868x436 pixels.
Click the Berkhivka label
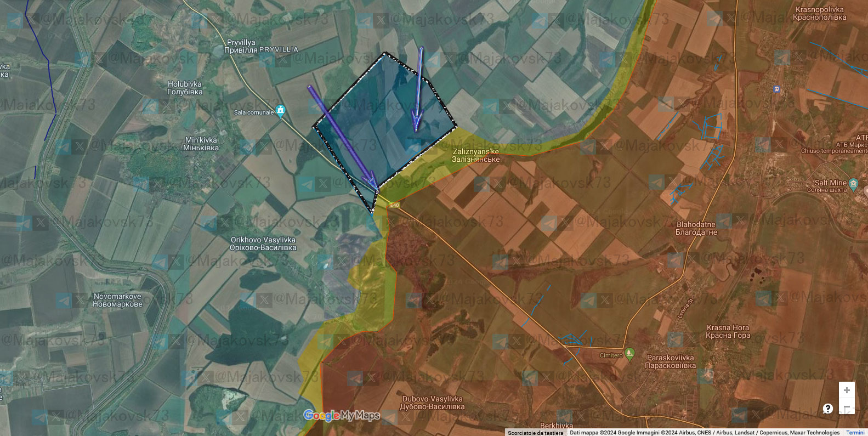click(x=557, y=426)
